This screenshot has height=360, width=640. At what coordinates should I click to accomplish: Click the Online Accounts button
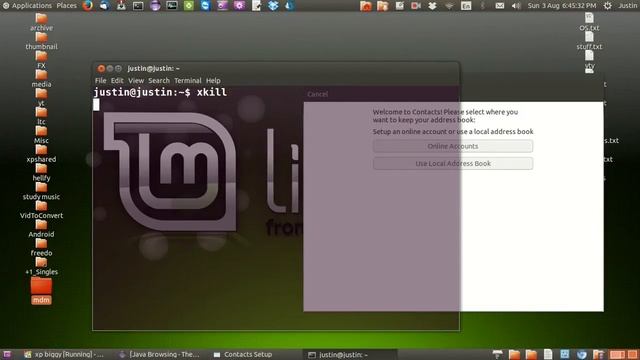tap(453, 146)
